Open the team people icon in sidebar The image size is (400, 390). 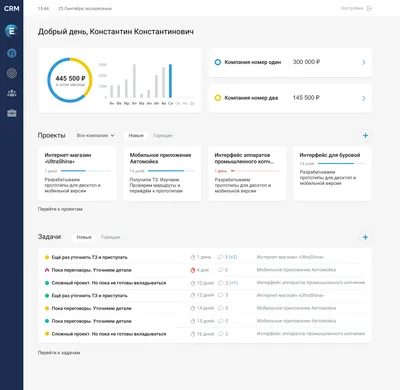click(12, 93)
